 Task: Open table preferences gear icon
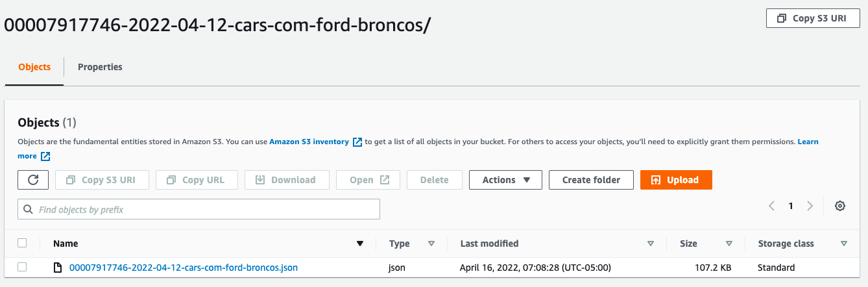point(840,206)
